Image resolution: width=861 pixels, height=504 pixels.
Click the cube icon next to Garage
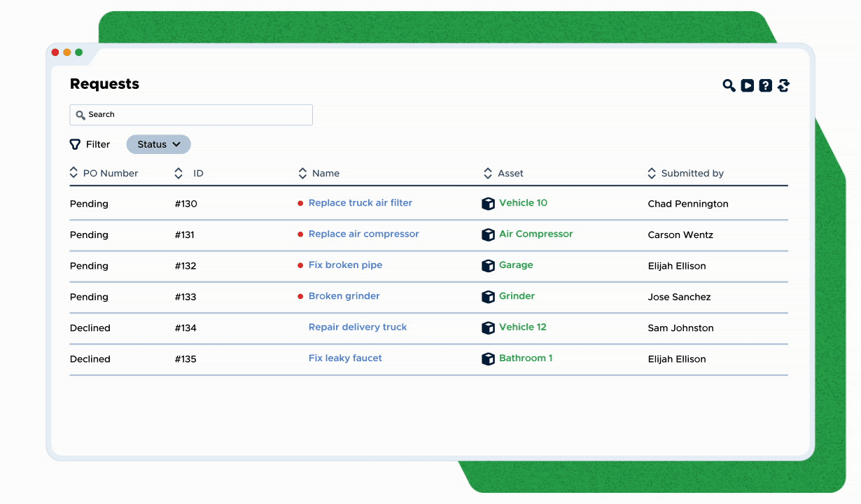[488, 266]
